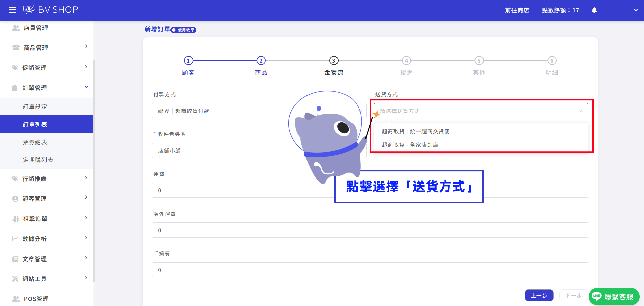Click the 促銷管理 tag icon

pyautogui.click(x=15, y=68)
